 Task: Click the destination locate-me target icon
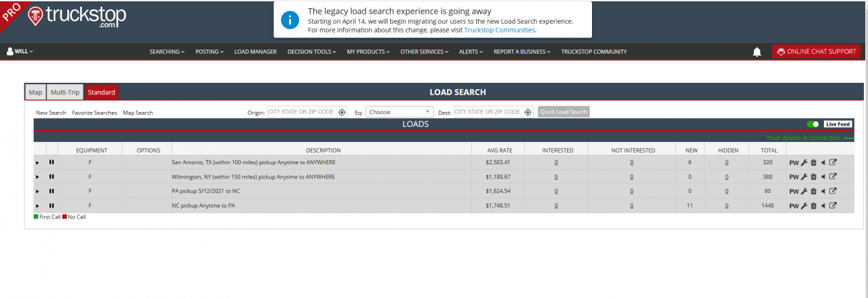click(x=528, y=112)
